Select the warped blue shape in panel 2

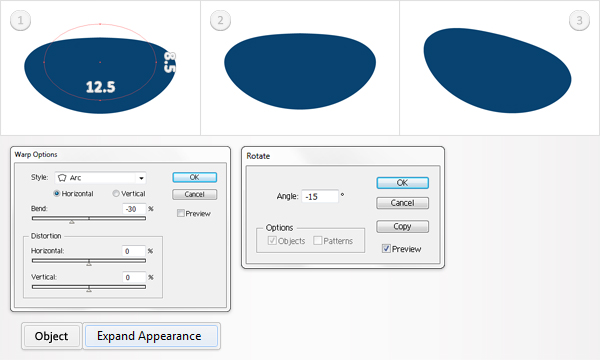coord(300,71)
